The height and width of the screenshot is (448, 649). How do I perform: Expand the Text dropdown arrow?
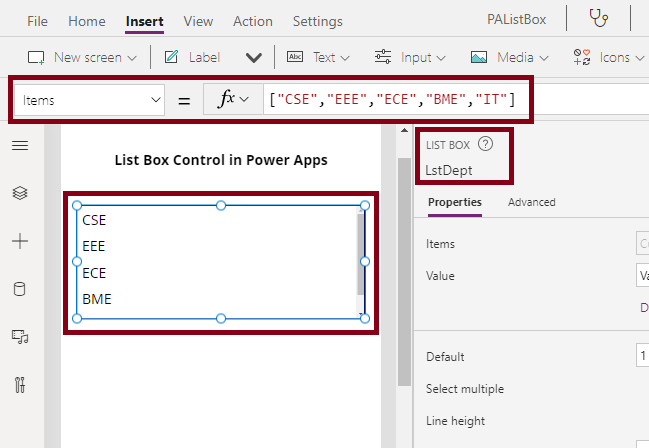click(345, 58)
